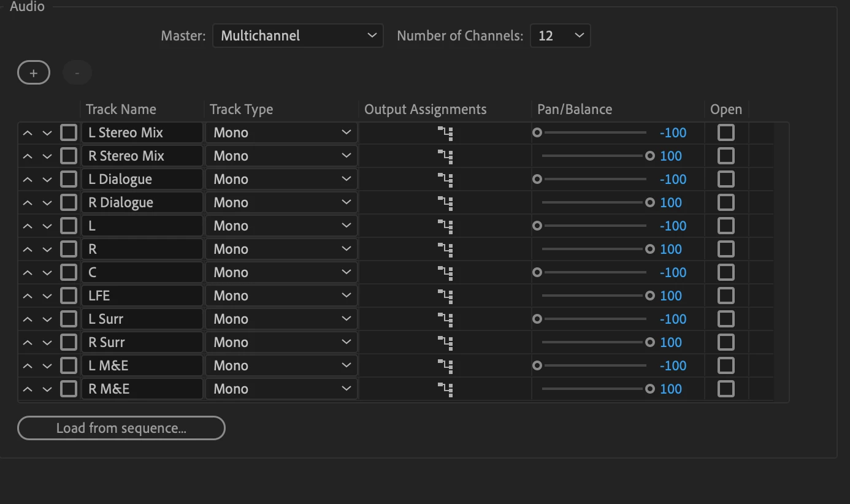Move R Stereo Mix track up
Image resolution: width=850 pixels, height=504 pixels.
pyautogui.click(x=28, y=156)
